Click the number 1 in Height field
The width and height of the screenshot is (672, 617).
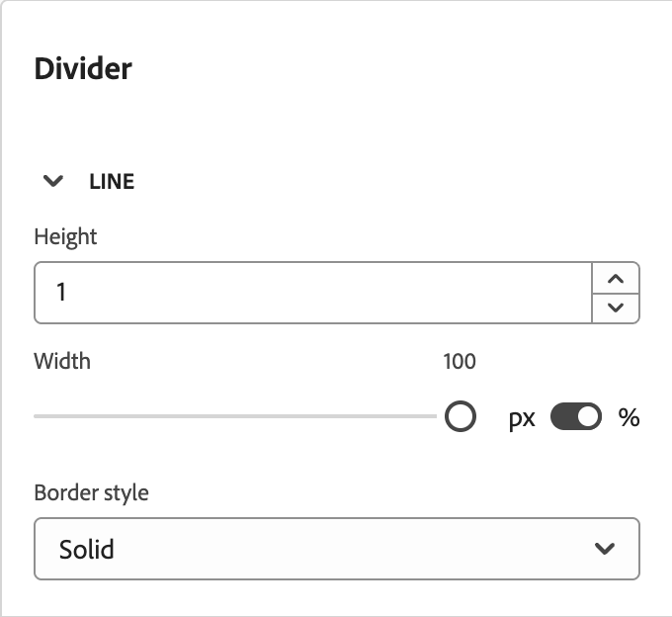[x=61, y=294]
